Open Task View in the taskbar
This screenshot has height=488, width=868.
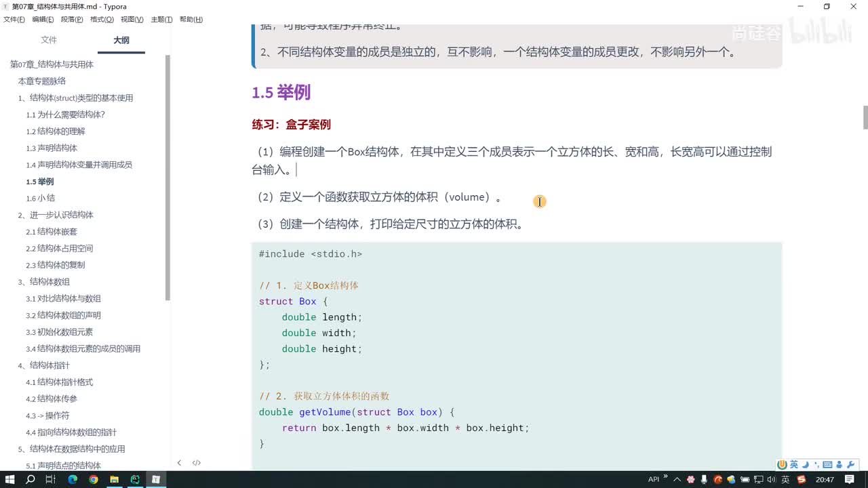tap(51, 479)
